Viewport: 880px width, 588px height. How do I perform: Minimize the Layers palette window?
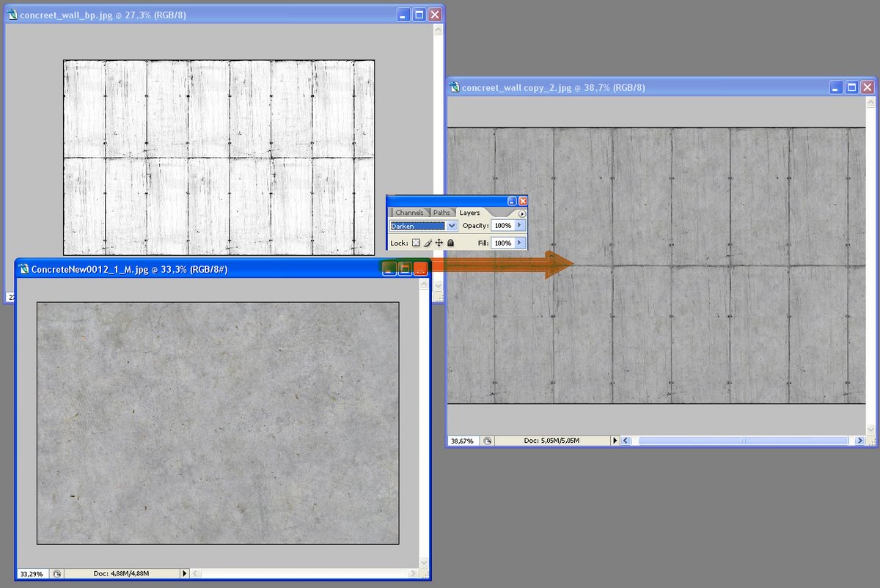coord(512,201)
